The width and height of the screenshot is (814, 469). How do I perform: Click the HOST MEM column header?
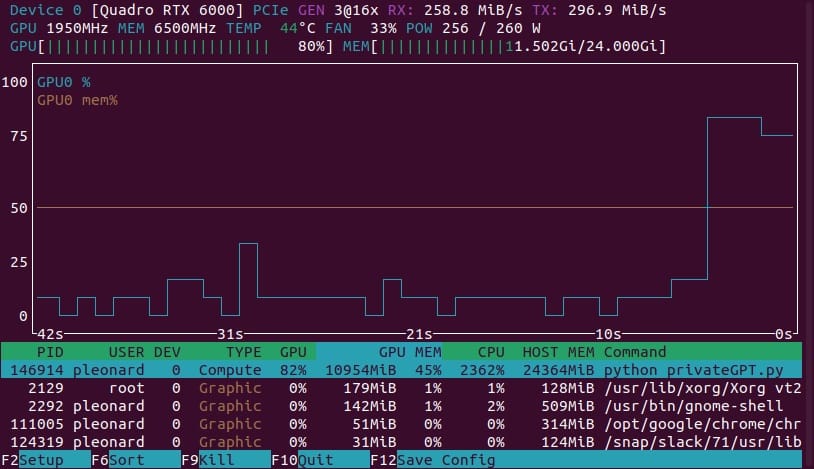point(558,352)
